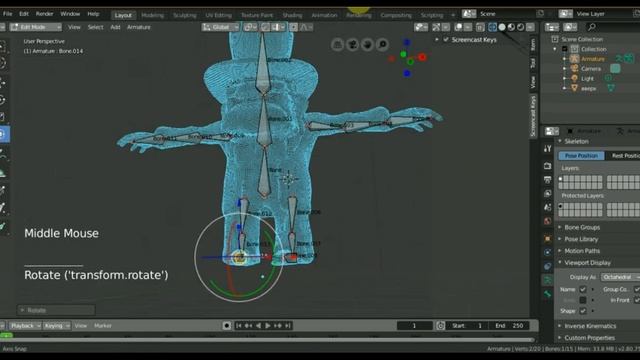Open the Display As Octahedral dropdown

(620, 277)
